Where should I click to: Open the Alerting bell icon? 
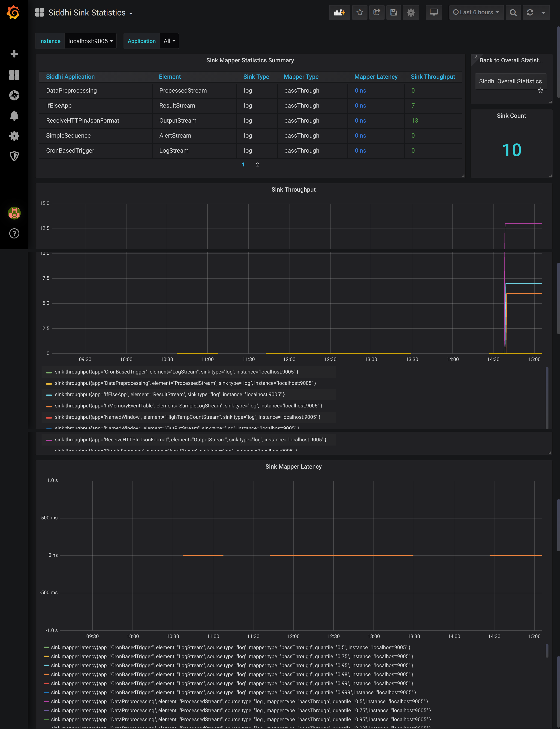point(14,116)
